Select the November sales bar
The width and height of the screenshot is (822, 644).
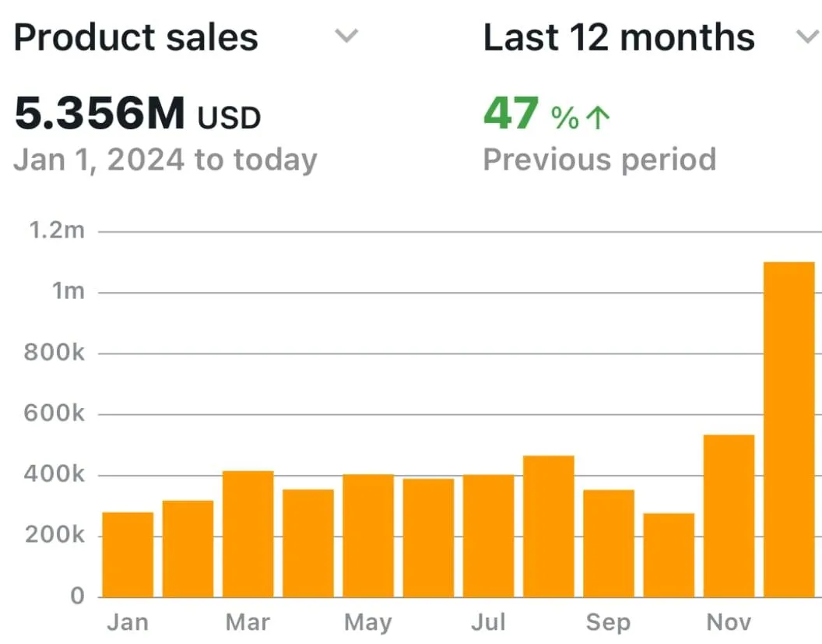click(729, 516)
